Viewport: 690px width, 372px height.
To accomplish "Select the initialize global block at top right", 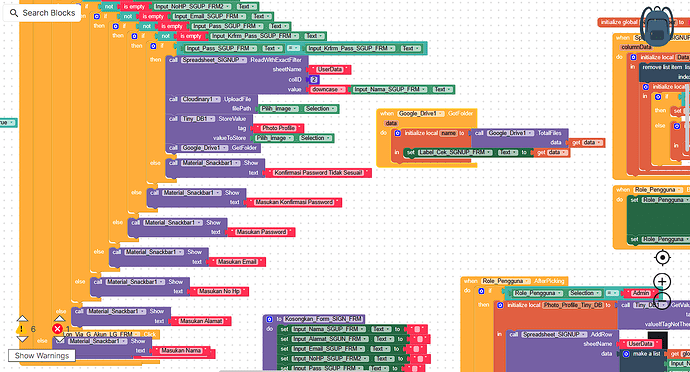I will 620,22.
